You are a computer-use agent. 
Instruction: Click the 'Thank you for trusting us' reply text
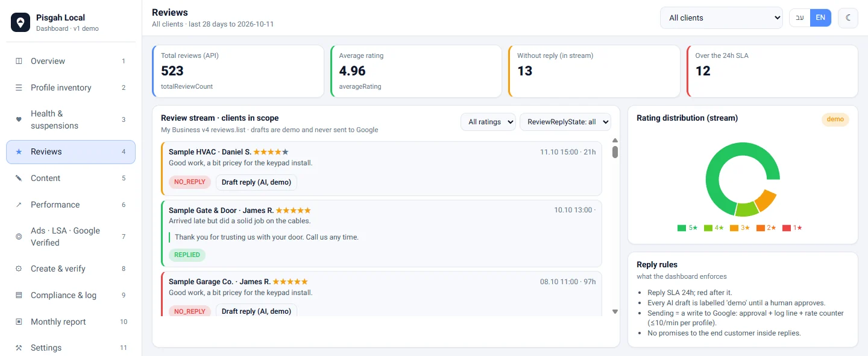point(266,237)
